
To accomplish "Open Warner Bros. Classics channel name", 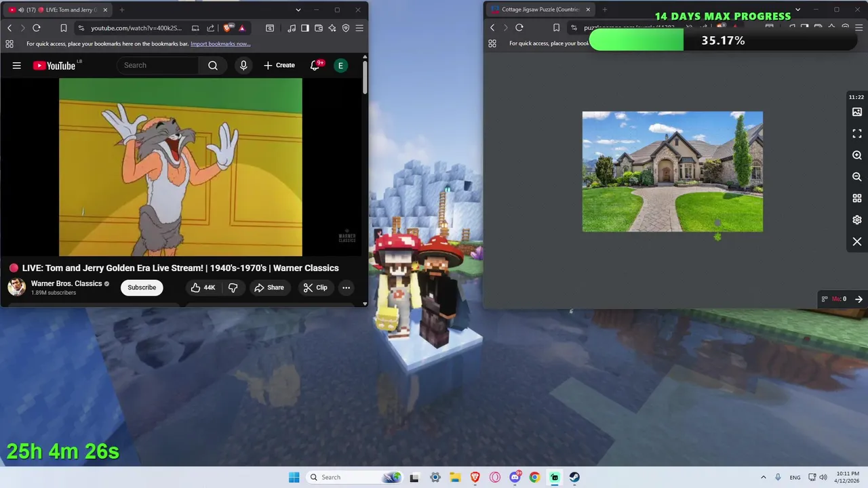I will click(x=66, y=283).
